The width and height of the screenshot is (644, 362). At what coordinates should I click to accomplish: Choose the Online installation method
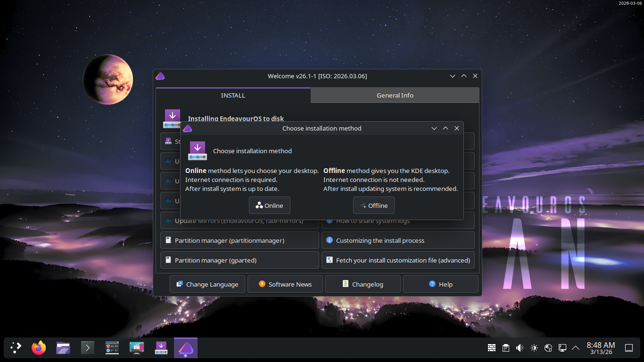269,206
